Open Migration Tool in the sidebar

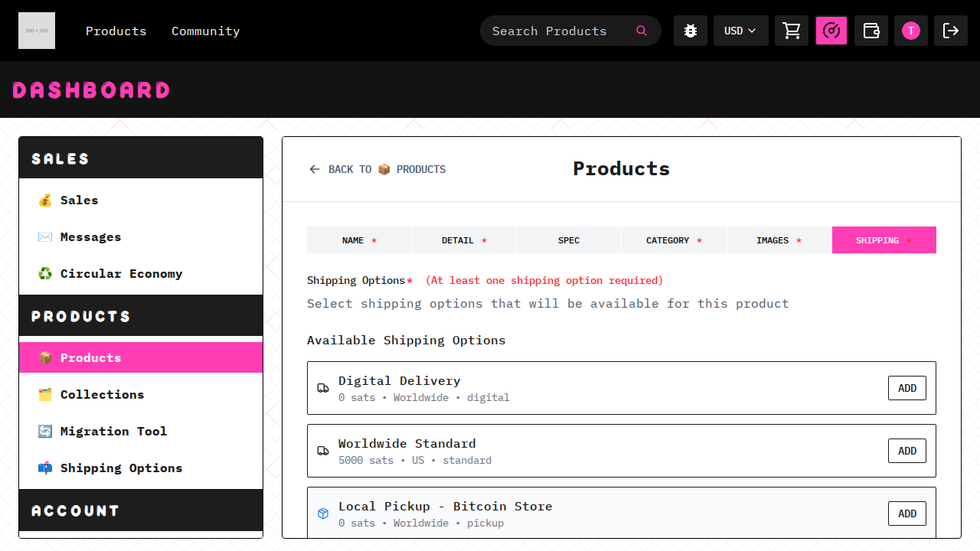(141, 431)
